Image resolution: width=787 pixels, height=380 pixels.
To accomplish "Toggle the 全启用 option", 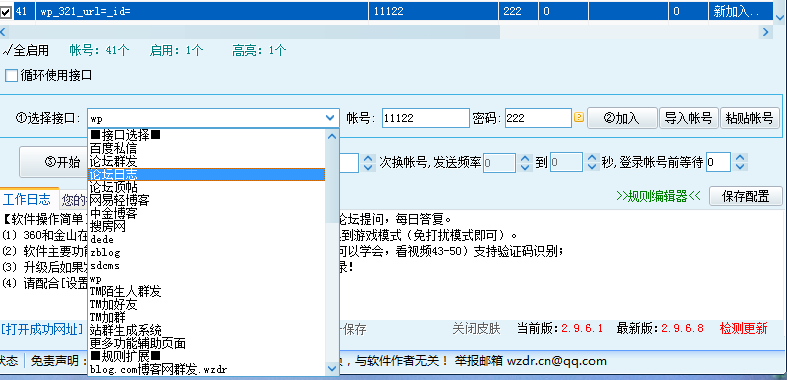I will [x=26, y=50].
